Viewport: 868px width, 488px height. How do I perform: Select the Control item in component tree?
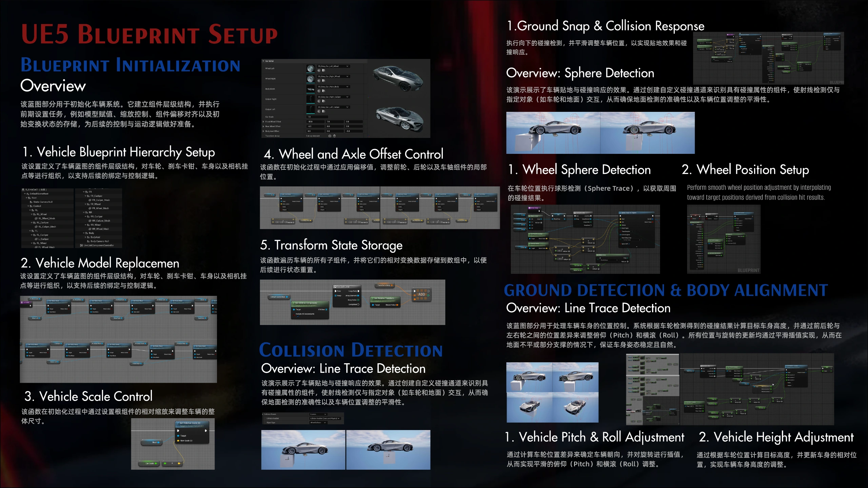coord(37,206)
